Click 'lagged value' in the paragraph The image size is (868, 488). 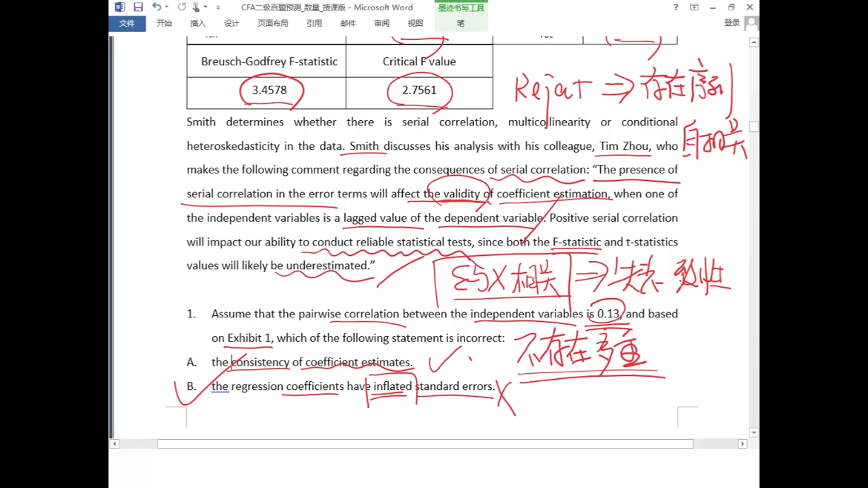[x=375, y=218]
